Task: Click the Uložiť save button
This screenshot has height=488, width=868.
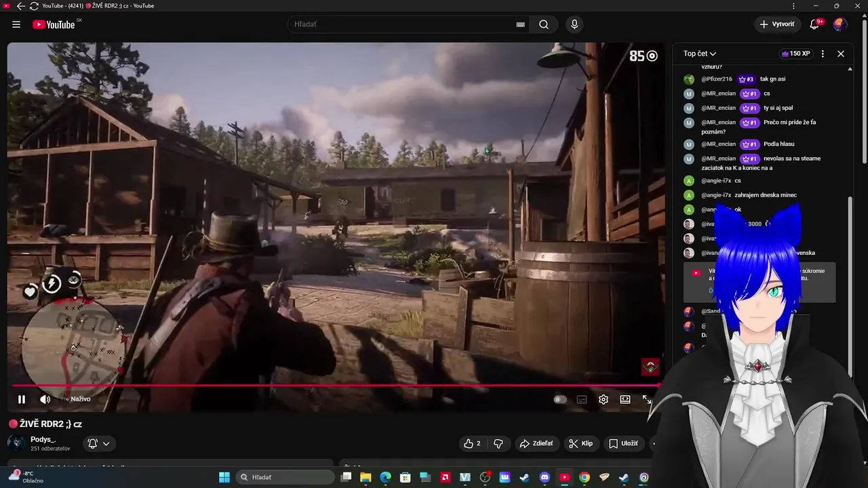Action: [x=623, y=443]
